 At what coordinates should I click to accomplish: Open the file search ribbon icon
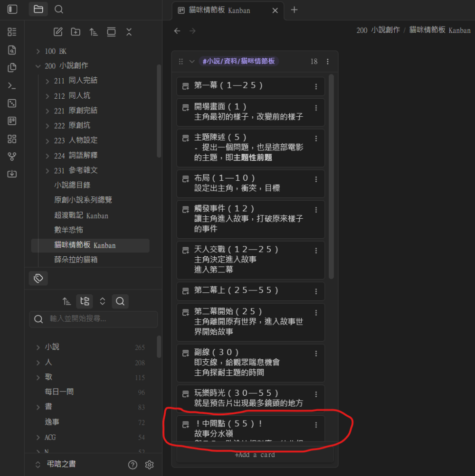tap(12, 50)
